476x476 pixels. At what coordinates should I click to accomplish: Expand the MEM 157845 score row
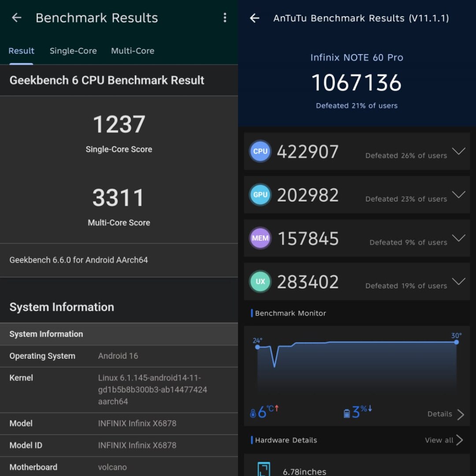tap(458, 238)
